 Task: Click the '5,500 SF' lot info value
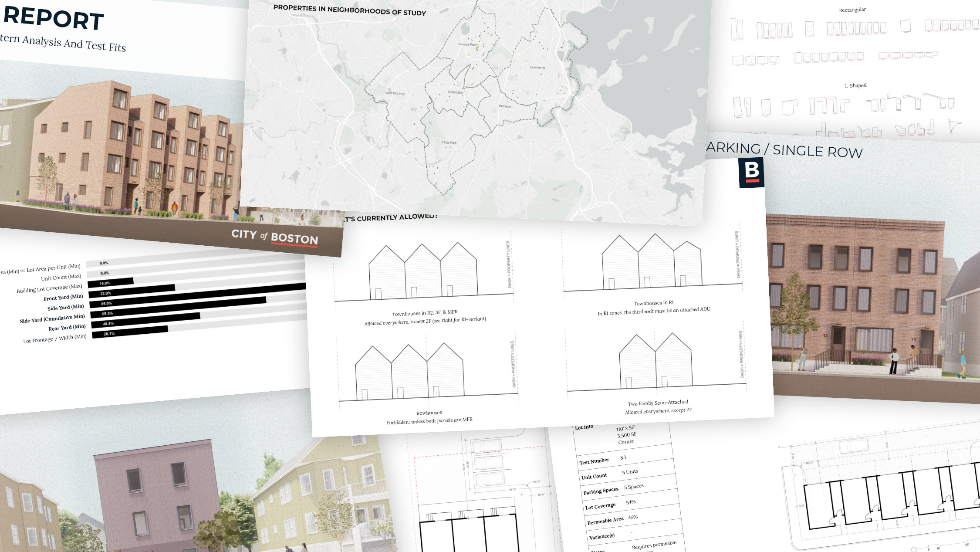point(627,435)
